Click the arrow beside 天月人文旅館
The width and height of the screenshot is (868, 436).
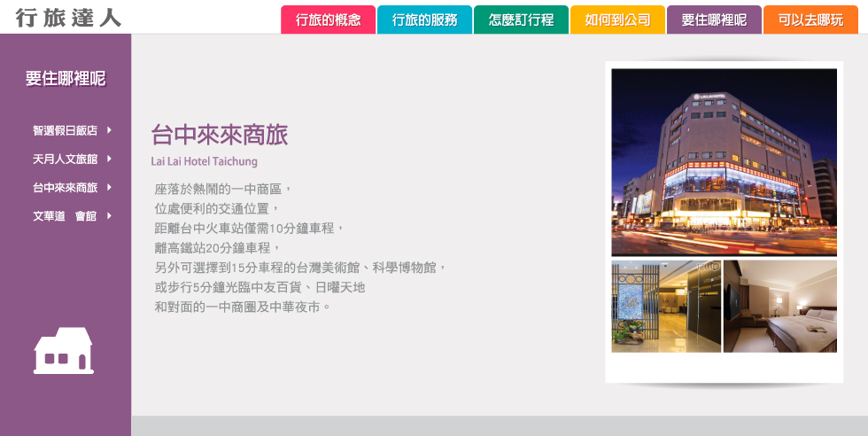(109, 159)
